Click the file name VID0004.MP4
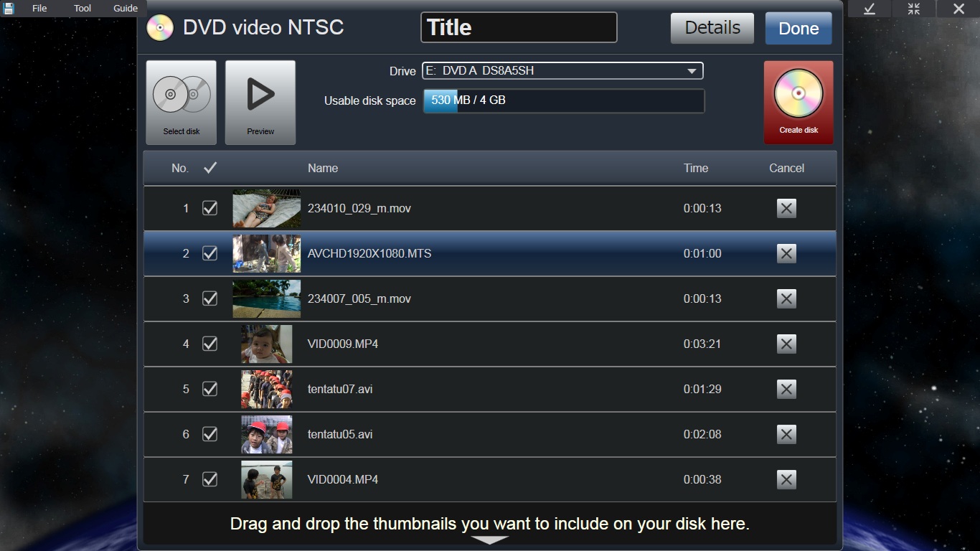The width and height of the screenshot is (980, 551). 343,479
